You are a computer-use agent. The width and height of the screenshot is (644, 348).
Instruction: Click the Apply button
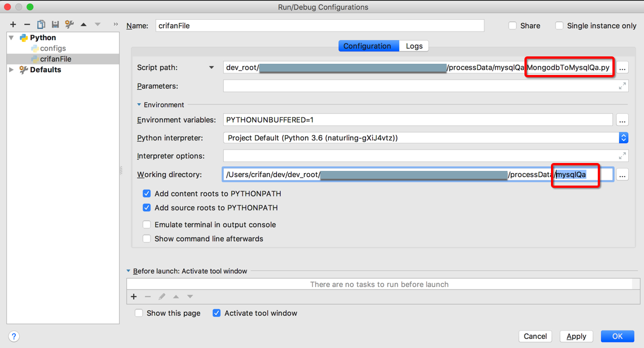(x=576, y=337)
